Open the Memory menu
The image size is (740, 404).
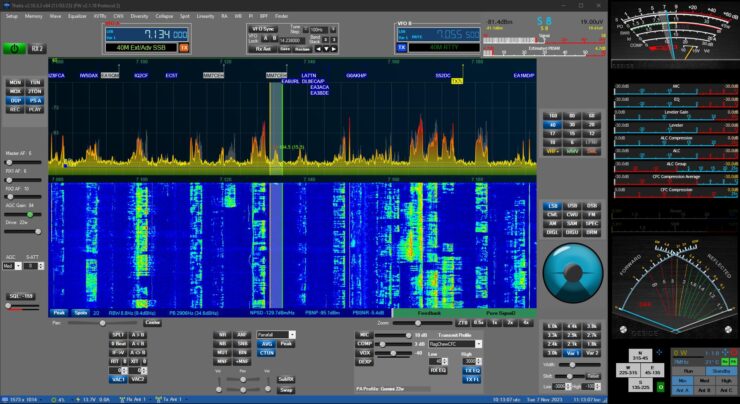coord(34,16)
